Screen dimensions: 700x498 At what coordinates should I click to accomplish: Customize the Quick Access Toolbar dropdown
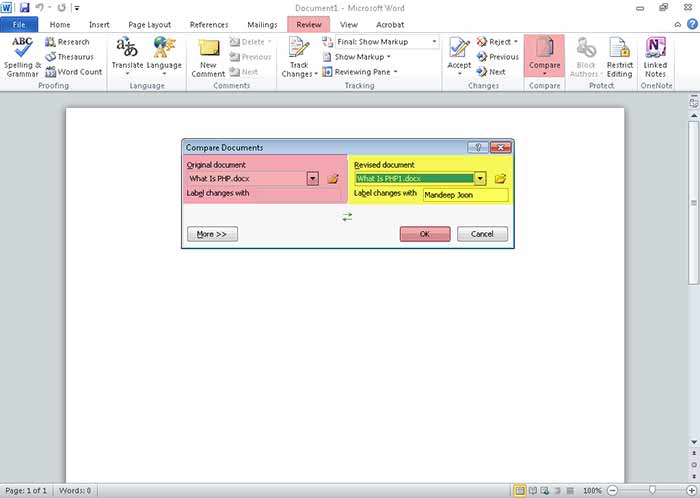click(77, 8)
